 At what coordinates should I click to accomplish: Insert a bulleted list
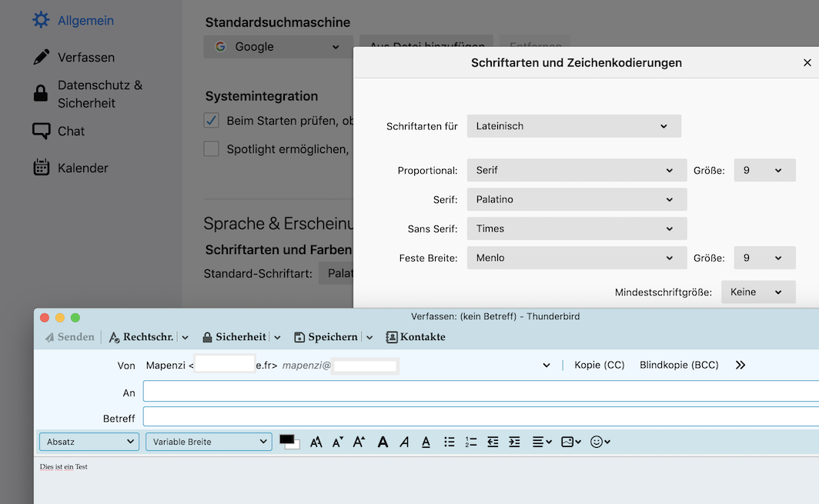(x=450, y=442)
